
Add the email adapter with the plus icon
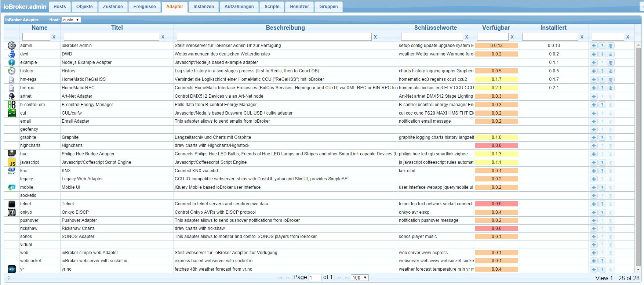click(x=594, y=121)
